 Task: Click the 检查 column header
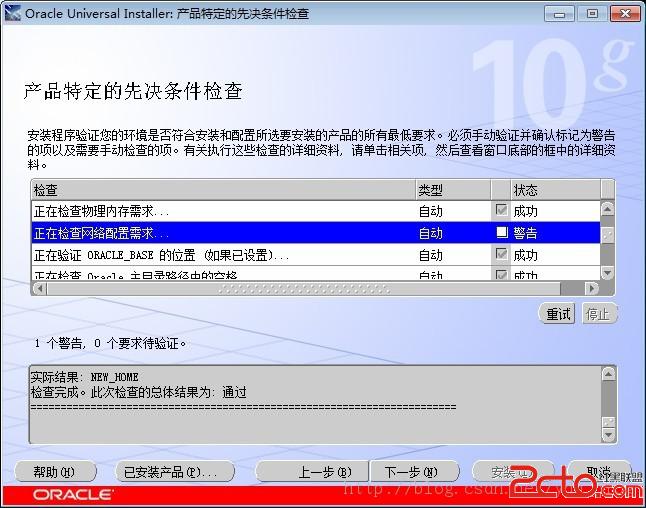coord(223,190)
